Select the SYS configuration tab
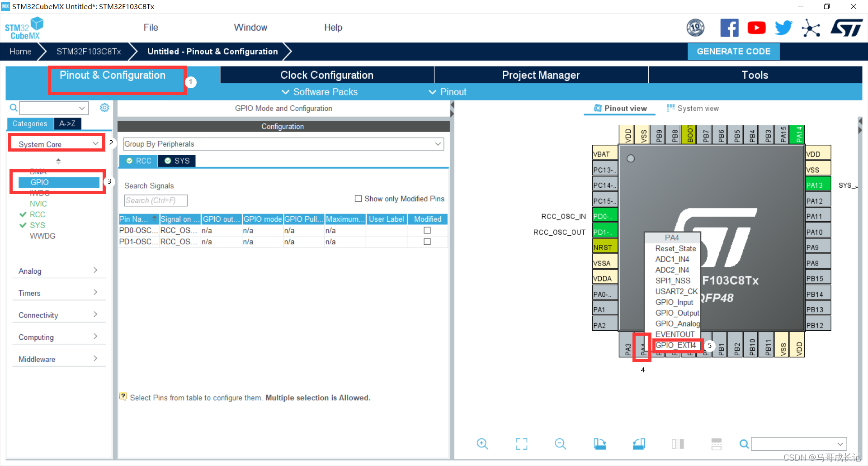 click(177, 161)
